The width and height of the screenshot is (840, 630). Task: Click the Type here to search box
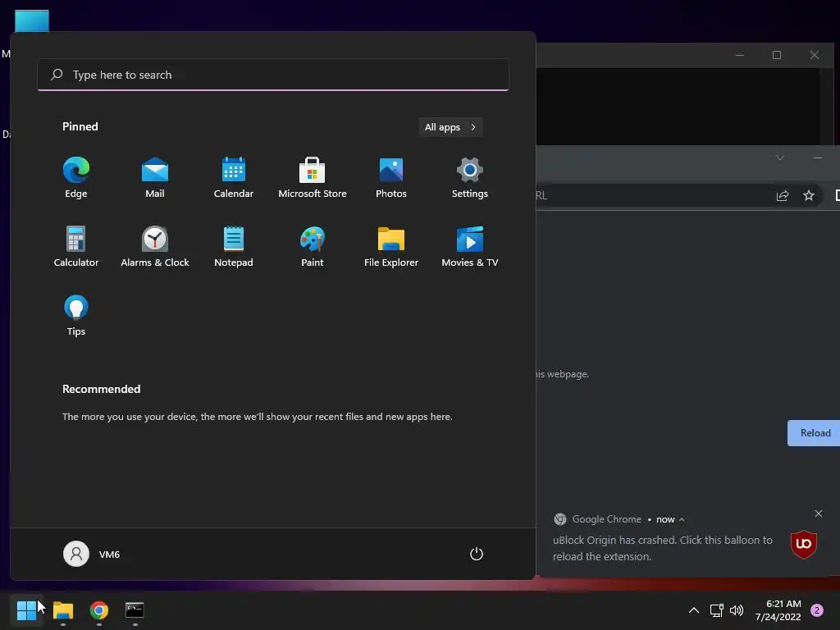click(273, 75)
